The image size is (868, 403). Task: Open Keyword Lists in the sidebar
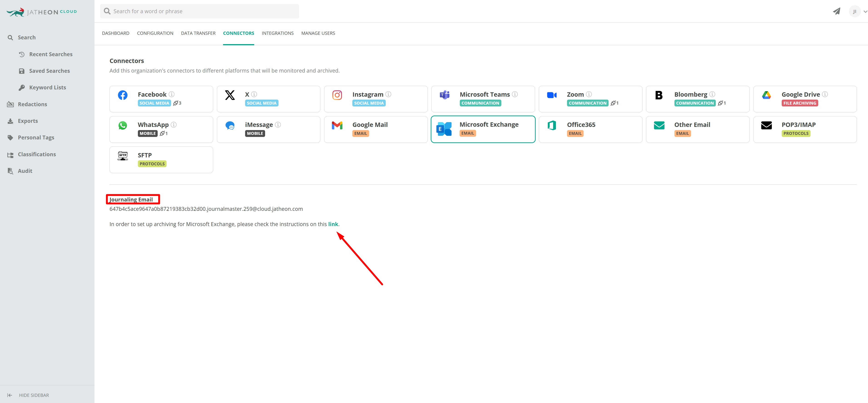(47, 87)
